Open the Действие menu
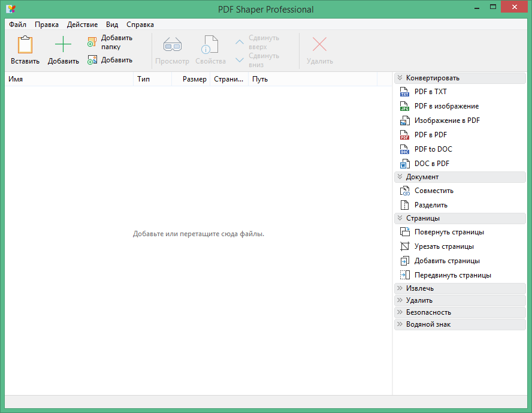 83,25
